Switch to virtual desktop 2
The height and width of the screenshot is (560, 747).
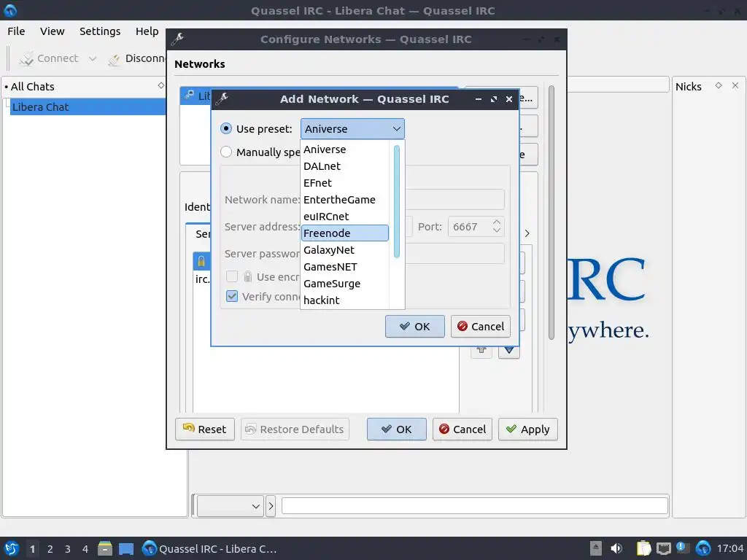[50, 549]
